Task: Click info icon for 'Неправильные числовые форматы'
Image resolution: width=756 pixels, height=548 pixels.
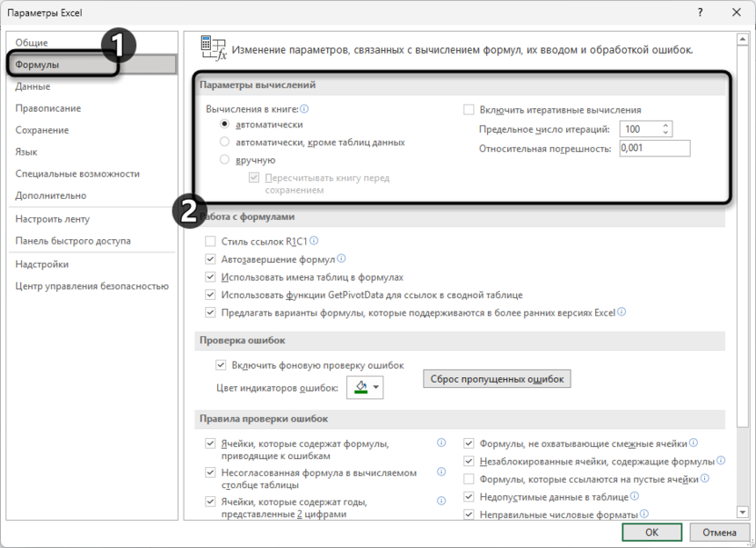Action: coord(644,514)
